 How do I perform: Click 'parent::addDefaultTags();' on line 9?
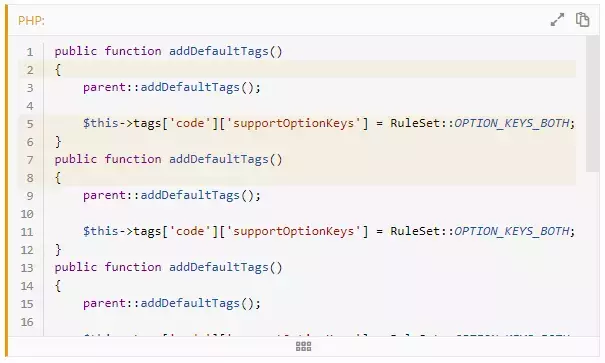coord(172,196)
